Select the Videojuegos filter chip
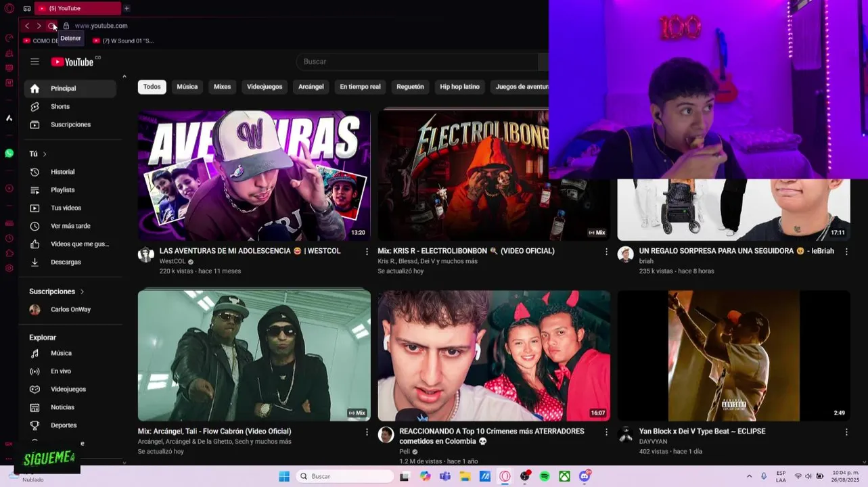The width and height of the screenshot is (868, 487). tap(265, 87)
